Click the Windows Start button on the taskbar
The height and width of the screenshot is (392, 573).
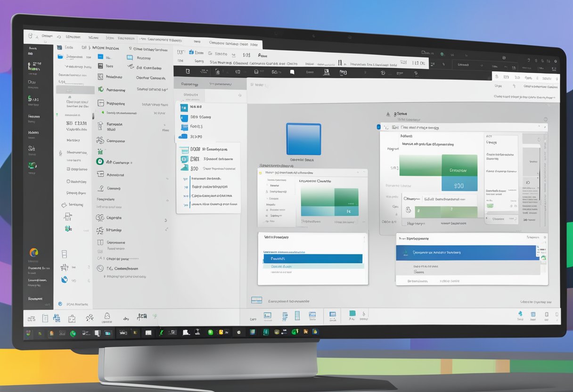tap(27, 333)
